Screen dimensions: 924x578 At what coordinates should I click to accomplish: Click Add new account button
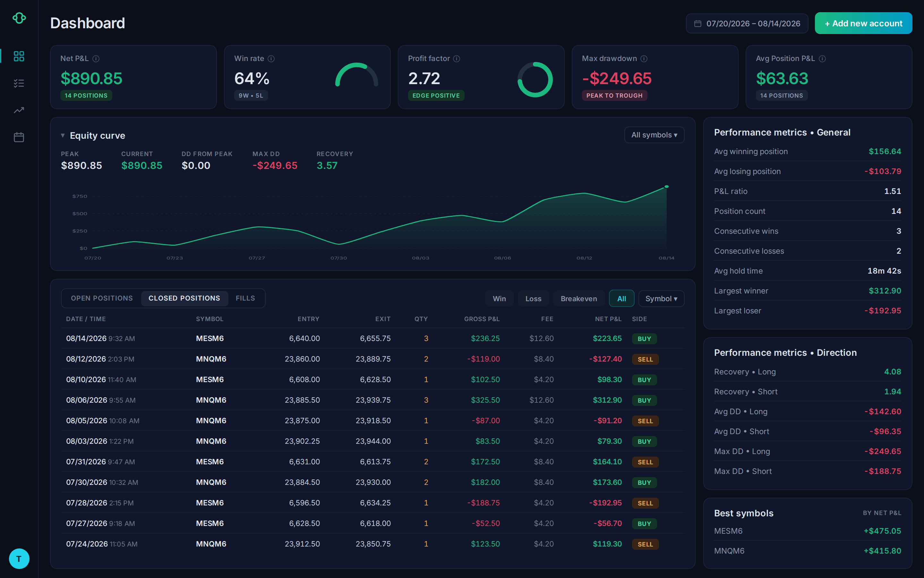coord(863,23)
